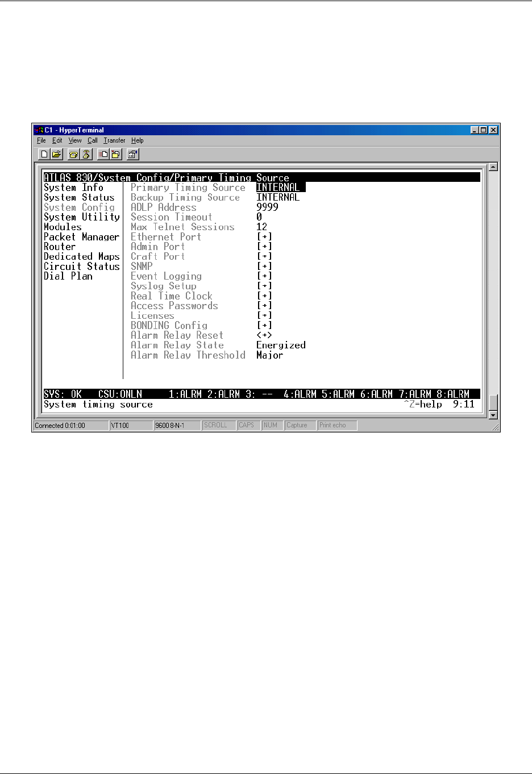Expand the Ethernet Port [+] submenu
This screenshot has height=774, width=532.
(264, 237)
